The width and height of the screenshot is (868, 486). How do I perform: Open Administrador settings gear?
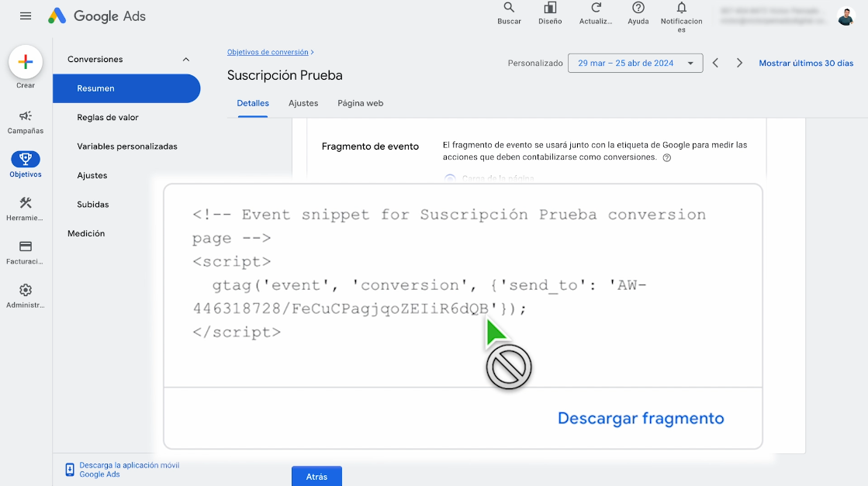pyautogui.click(x=26, y=296)
